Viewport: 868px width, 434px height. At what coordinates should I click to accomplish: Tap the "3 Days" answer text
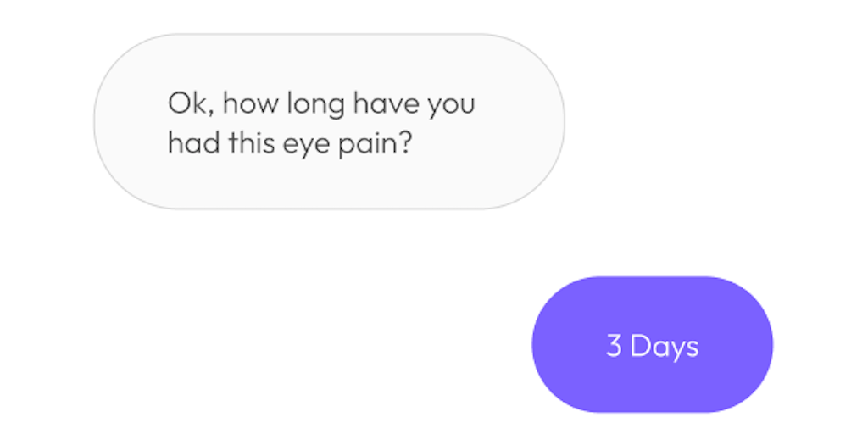pos(652,346)
